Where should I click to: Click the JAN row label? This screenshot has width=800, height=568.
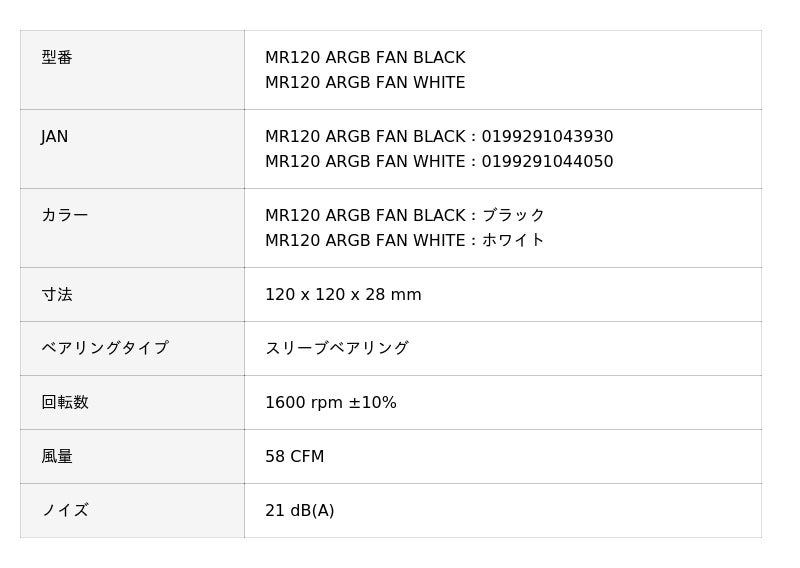click(x=55, y=136)
